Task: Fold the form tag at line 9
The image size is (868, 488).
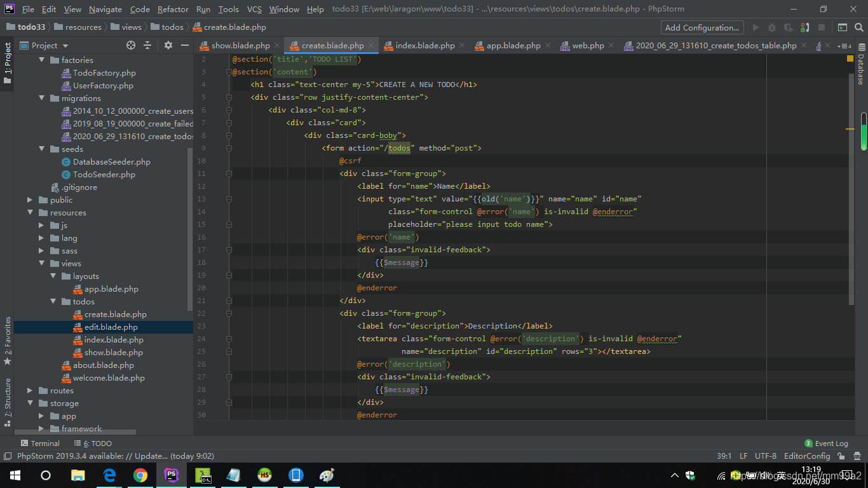Action: [x=229, y=148]
